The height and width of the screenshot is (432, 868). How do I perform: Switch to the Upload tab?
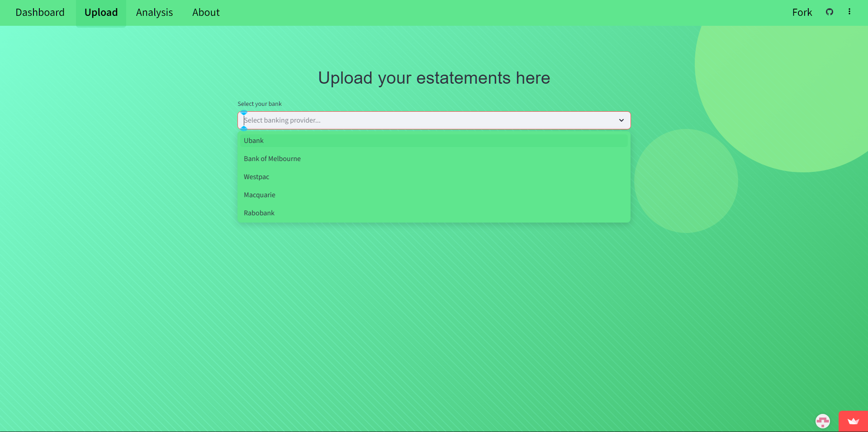pos(101,13)
